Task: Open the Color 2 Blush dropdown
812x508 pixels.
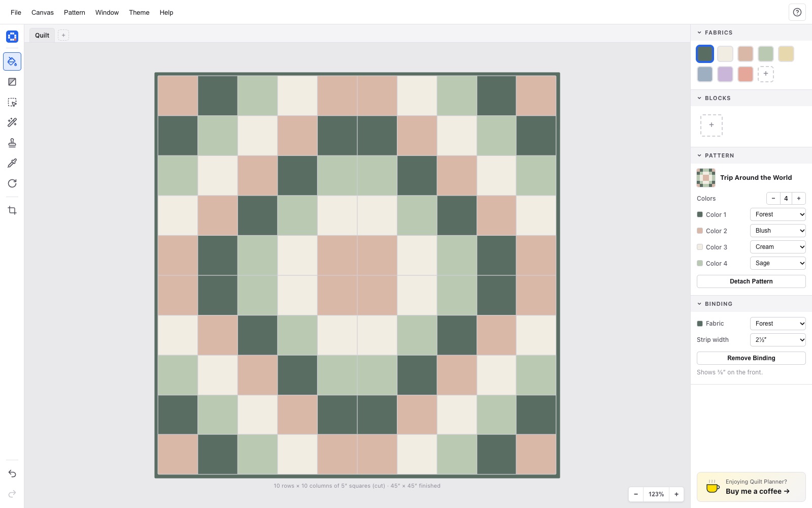Action: tap(778, 231)
